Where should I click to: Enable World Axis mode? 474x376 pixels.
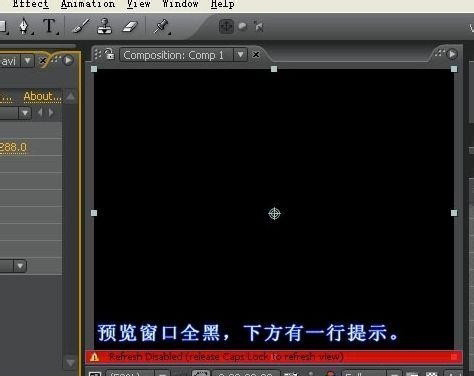pos(243,26)
